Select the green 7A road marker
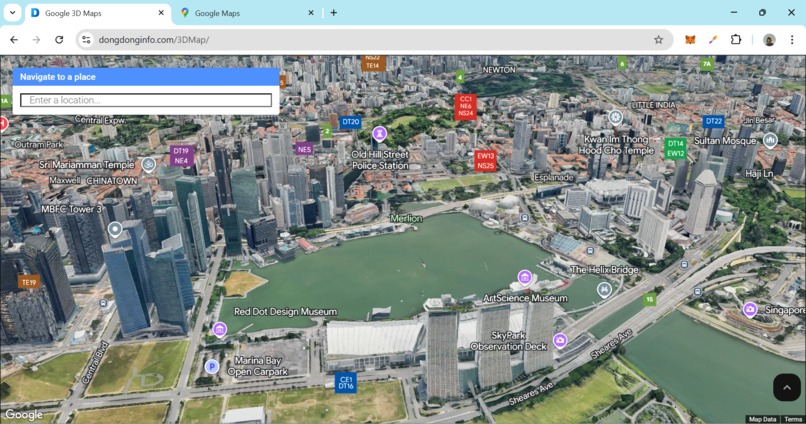Viewport: 806px width, 424px height. (707, 64)
